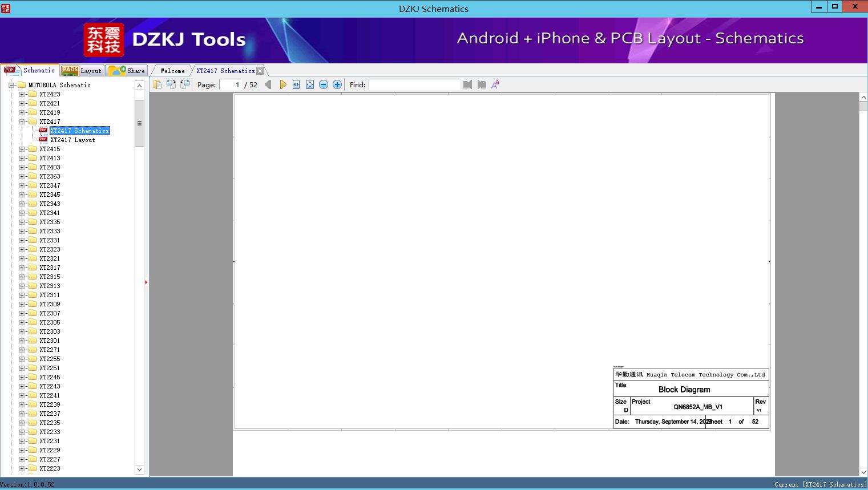Switch to the Welcome document tab
The height and width of the screenshot is (490, 868).
tap(172, 71)
